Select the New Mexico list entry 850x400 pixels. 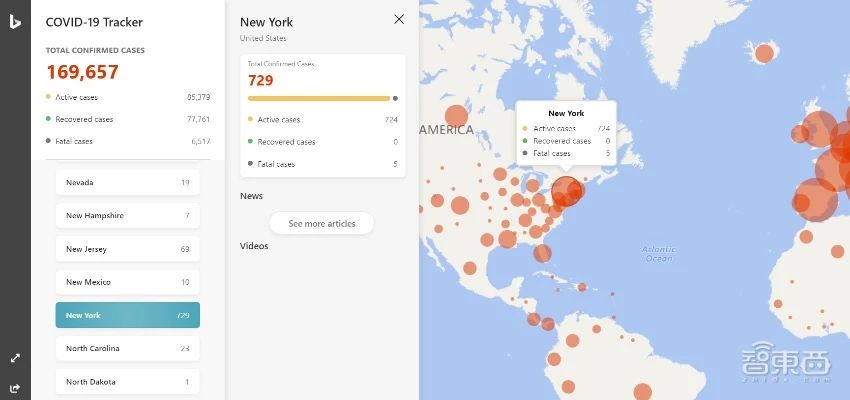127,282
